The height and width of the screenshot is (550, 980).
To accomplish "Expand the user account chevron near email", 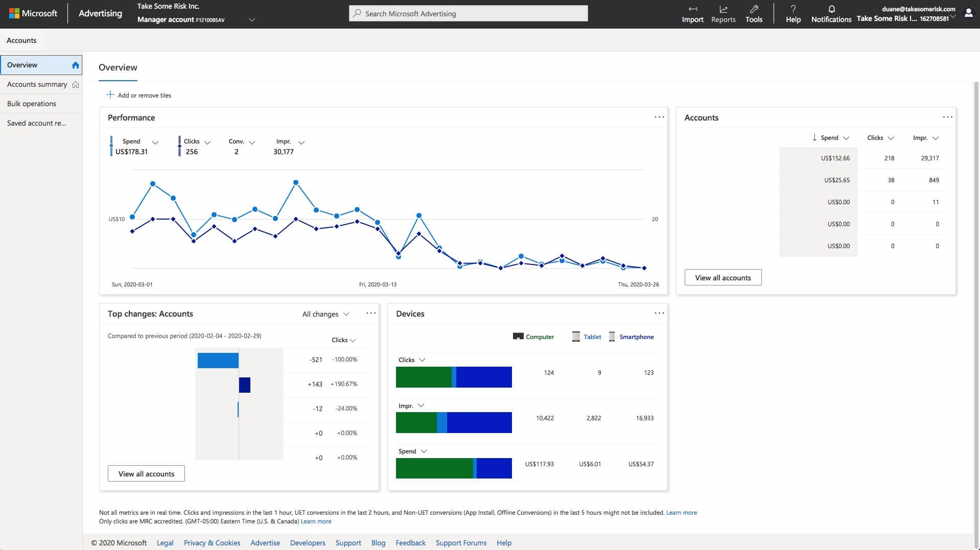I will pos(953,17).
